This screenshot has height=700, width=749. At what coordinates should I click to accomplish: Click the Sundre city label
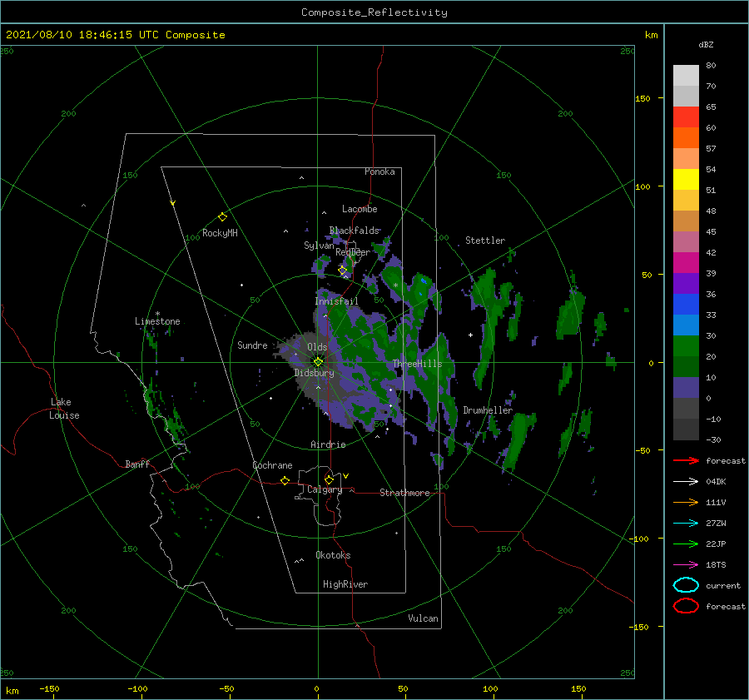[252, 345]
